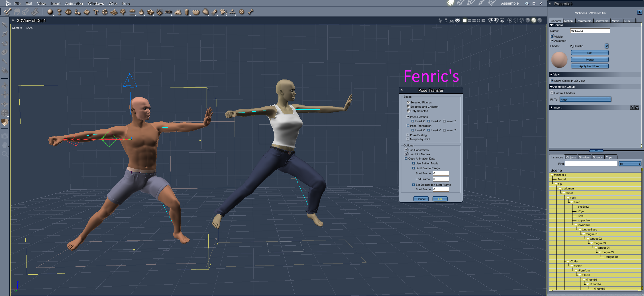Screen dimensions: 644x296
Task: Open the Find filter All dropdown
Action: (630, 164)
